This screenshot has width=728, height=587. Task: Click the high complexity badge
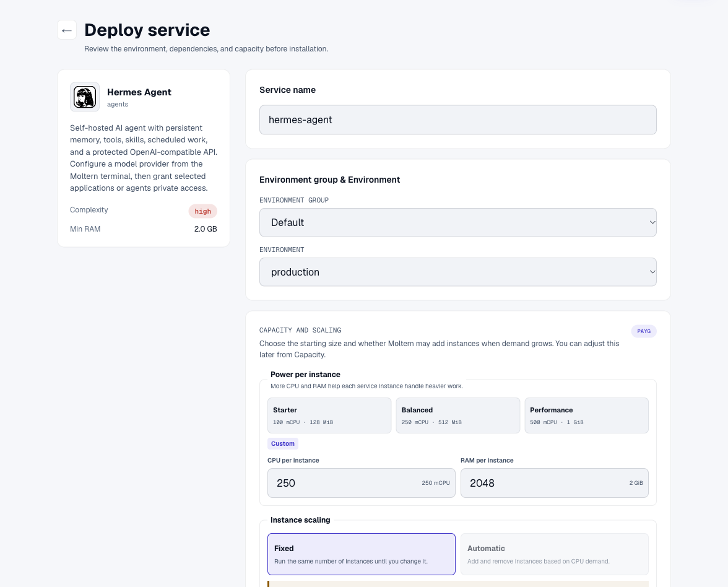203,211
